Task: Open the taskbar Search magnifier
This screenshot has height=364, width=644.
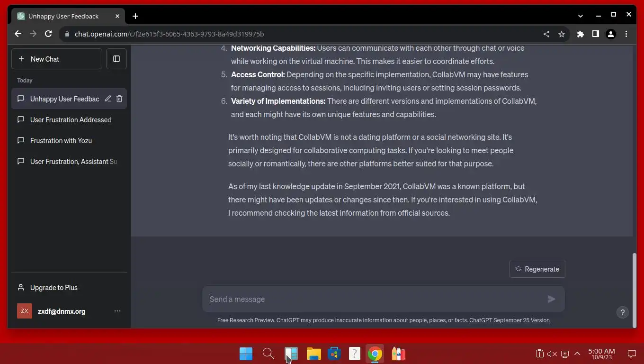Action: pyautogui.click(x=268, y=354)
